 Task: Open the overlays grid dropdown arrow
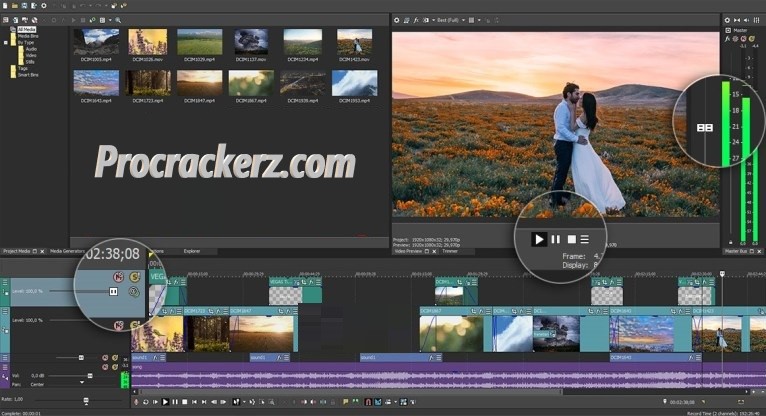[x=479, y=20]
